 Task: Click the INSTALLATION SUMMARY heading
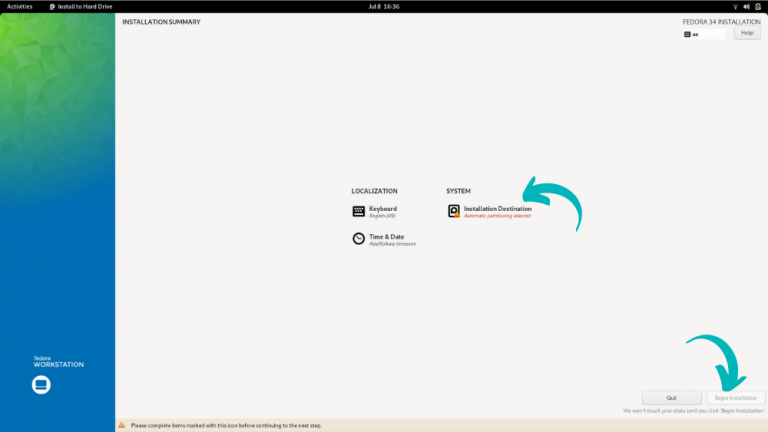(x=161, y=22)
